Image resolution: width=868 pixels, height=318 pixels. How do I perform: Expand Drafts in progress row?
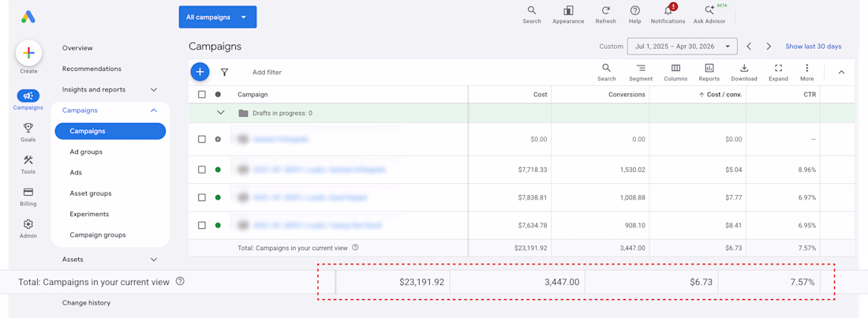[x=221, y=113]
